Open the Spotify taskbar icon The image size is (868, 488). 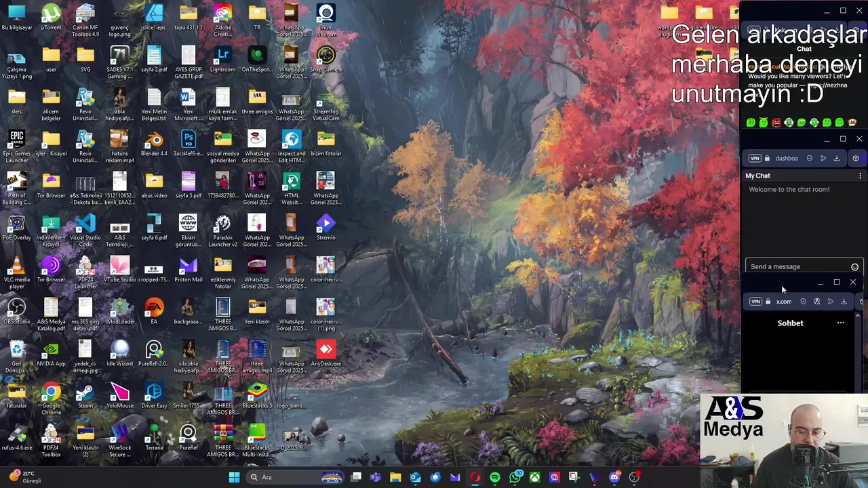coord(495,477)
